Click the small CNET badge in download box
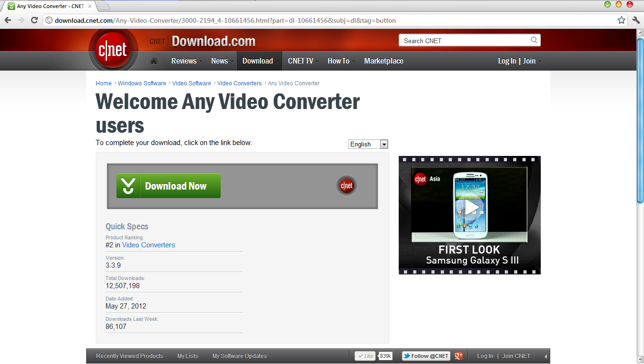This screenshot has height=364, width=644. tap(347, 186)
